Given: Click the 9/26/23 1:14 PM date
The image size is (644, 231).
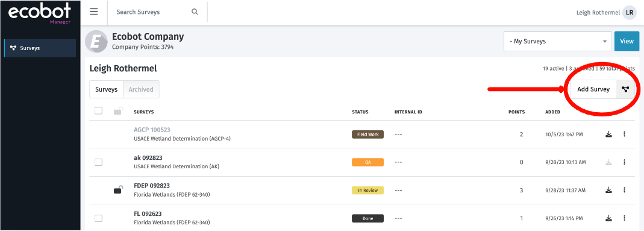Looking at the screenshot, I should [x=563, y=218].
